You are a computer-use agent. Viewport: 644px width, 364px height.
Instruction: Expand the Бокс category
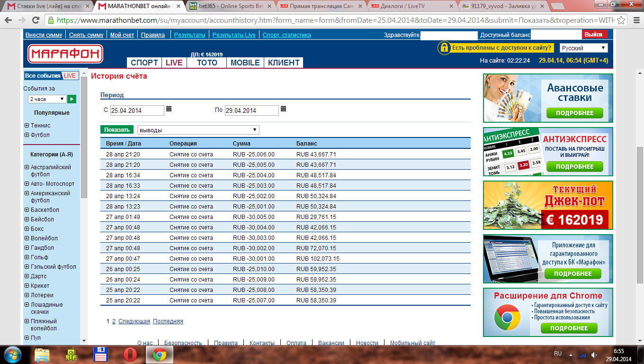coord(27,229)
